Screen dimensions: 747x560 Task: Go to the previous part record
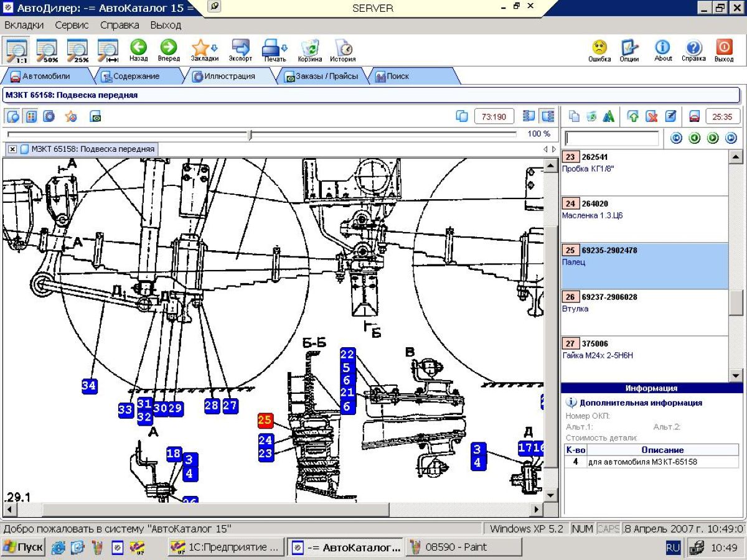click(695, 138)
